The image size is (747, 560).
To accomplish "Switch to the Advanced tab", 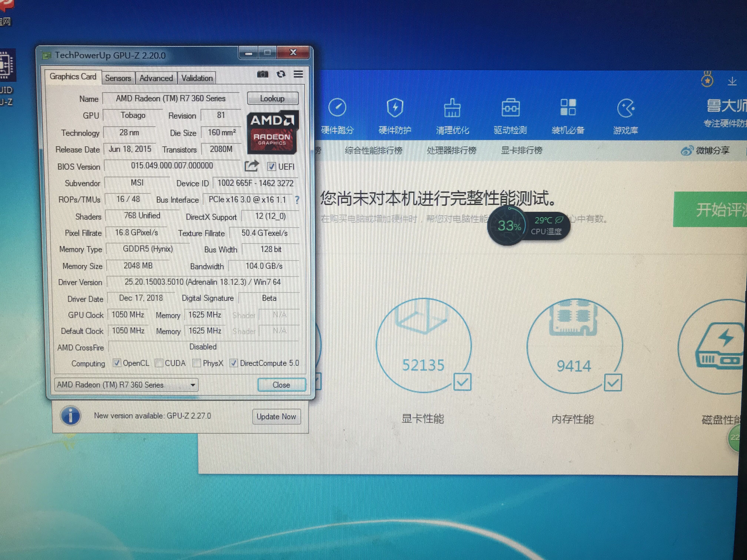I will coord(156,78).
